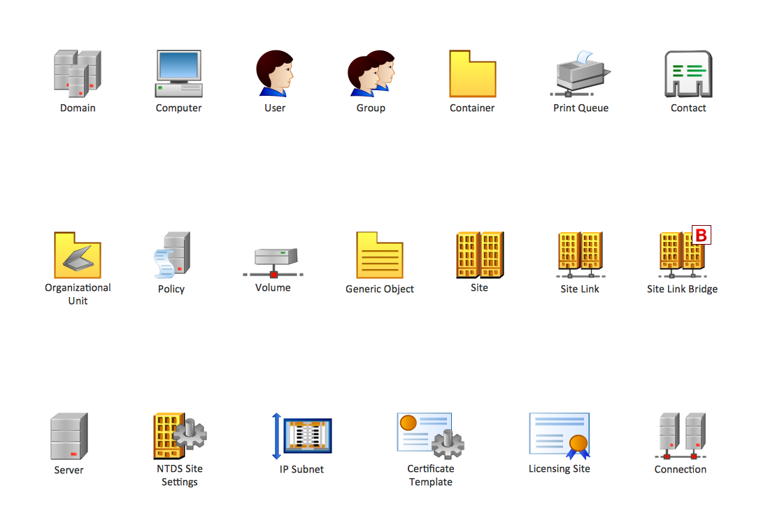Image resolution: width=768 pixels, height=532 pixels.
Task: Pick the Organizational Unit folder icon
Action: (x=78, y=255)
